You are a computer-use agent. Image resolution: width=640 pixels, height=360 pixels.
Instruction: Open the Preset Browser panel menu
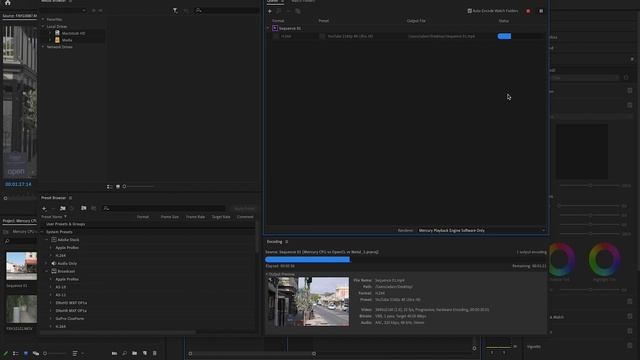point(70,198)
